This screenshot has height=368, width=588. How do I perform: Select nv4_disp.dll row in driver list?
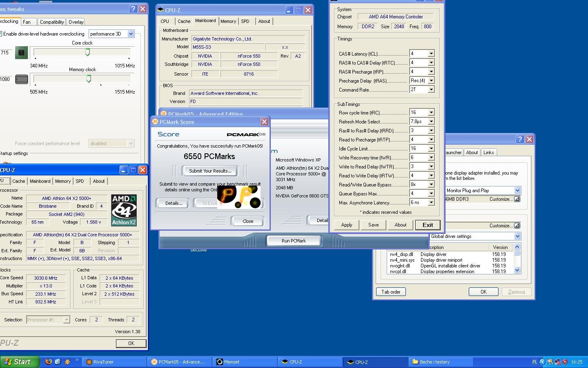[450, 254]
